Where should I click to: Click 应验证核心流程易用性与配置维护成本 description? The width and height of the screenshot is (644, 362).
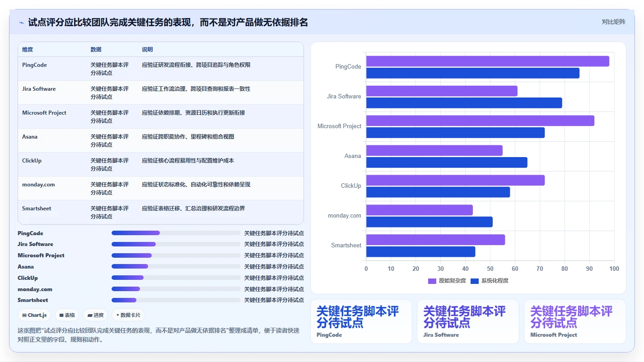(188, 161)
